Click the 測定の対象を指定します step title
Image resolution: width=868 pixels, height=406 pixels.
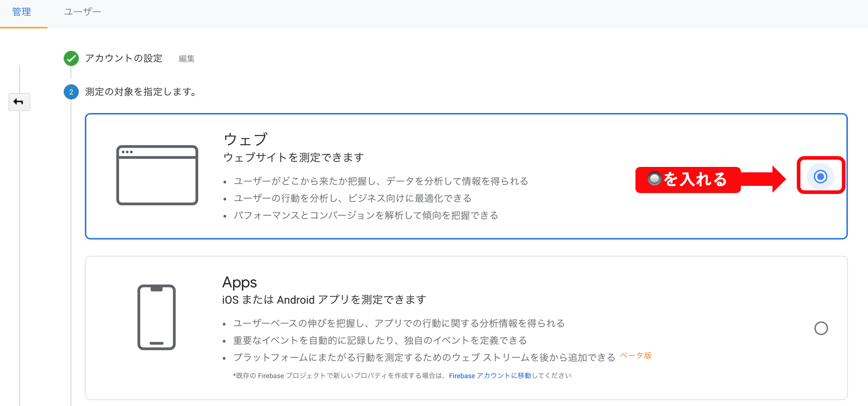(142, 92)
